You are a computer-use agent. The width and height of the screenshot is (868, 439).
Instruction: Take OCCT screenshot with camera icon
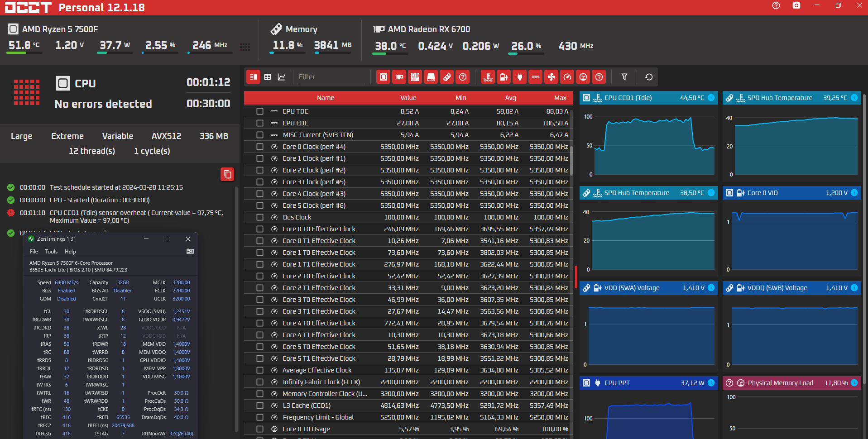pyautogui.click(x=796, y=5)
